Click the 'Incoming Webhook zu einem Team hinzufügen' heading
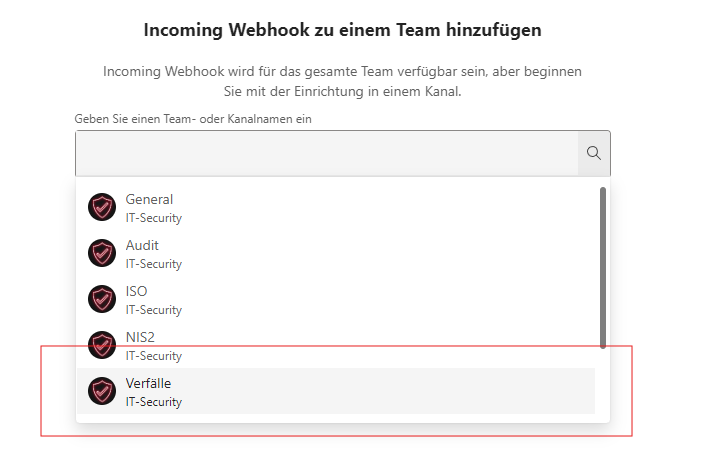This screenshot has height=455, width=702. click(342, 30)
